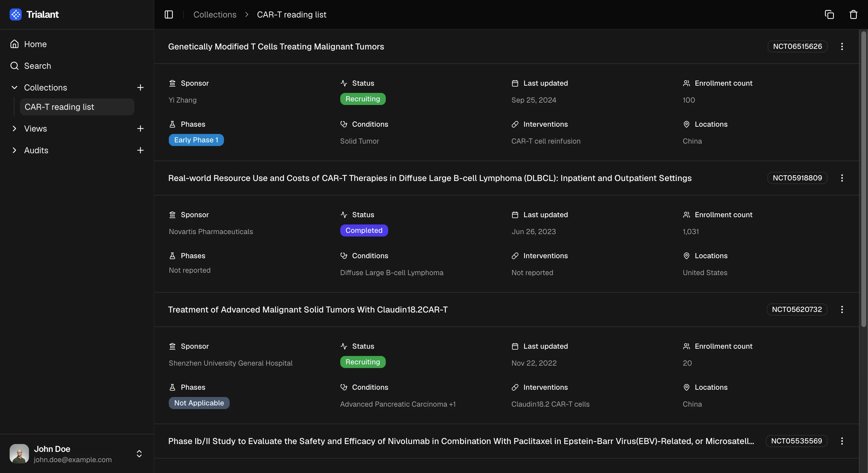
Task: Open Real-world Resource Use DLBCL trial title
Action: click(429, 178)
